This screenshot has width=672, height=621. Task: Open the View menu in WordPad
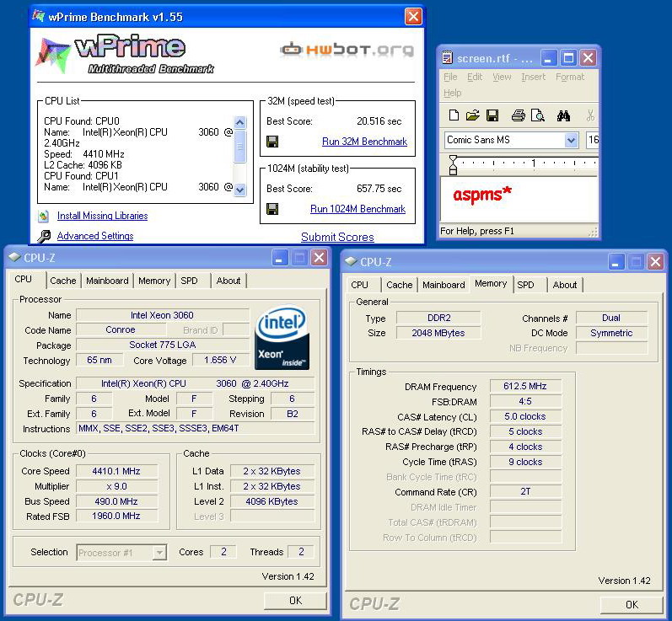pyautogui.click(x=502, y=77)
